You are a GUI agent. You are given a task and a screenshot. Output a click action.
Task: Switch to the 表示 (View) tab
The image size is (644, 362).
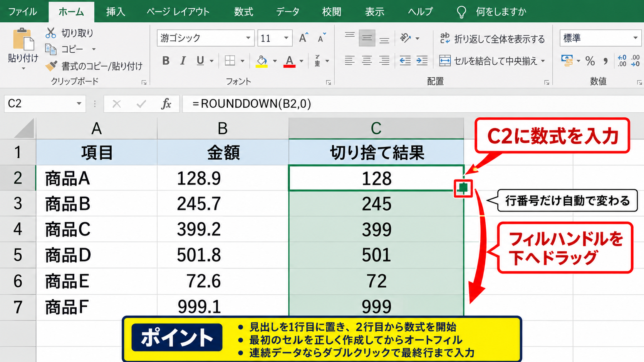[375, 12]
